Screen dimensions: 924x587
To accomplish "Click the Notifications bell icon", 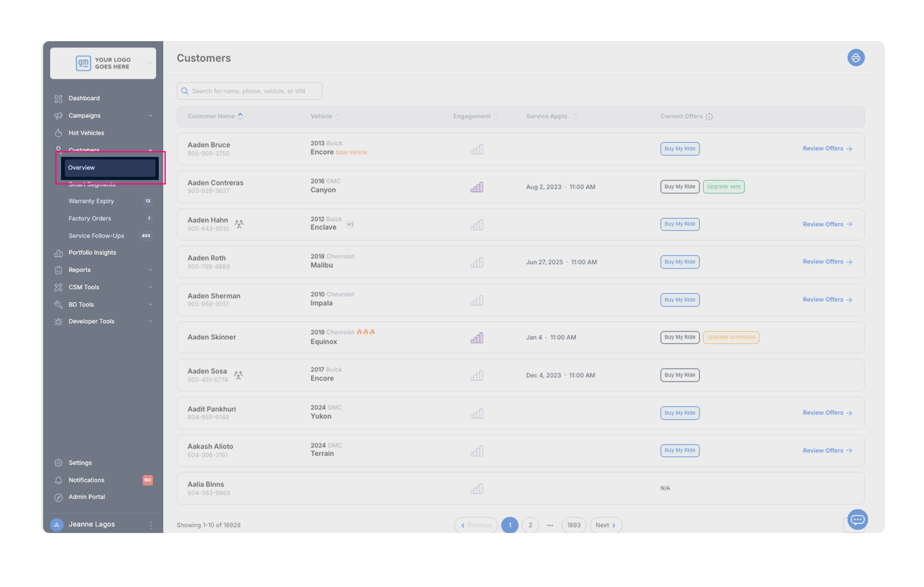I will [58, 480].
